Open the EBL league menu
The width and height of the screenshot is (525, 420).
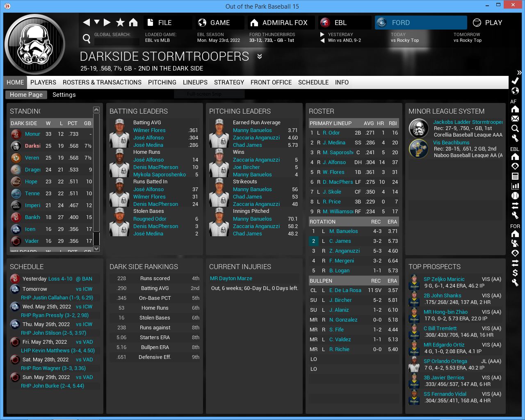(x=345, y=23)
